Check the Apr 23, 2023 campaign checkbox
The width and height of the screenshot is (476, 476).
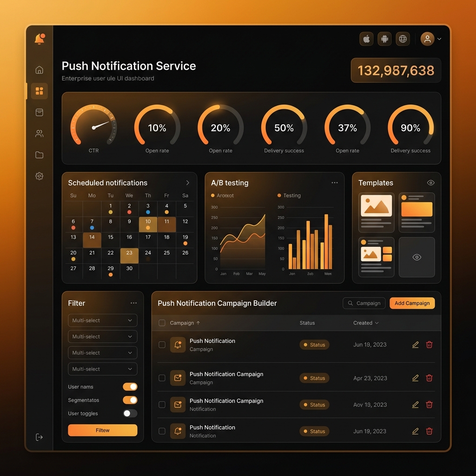162,378
